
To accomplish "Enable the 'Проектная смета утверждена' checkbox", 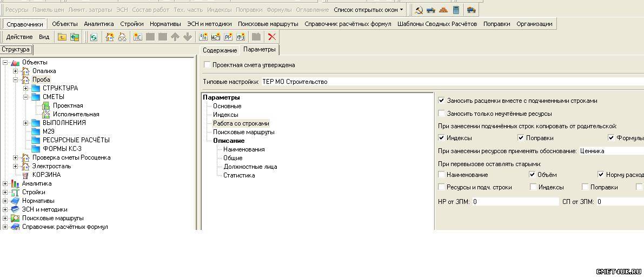I will (x=207, y=65).
